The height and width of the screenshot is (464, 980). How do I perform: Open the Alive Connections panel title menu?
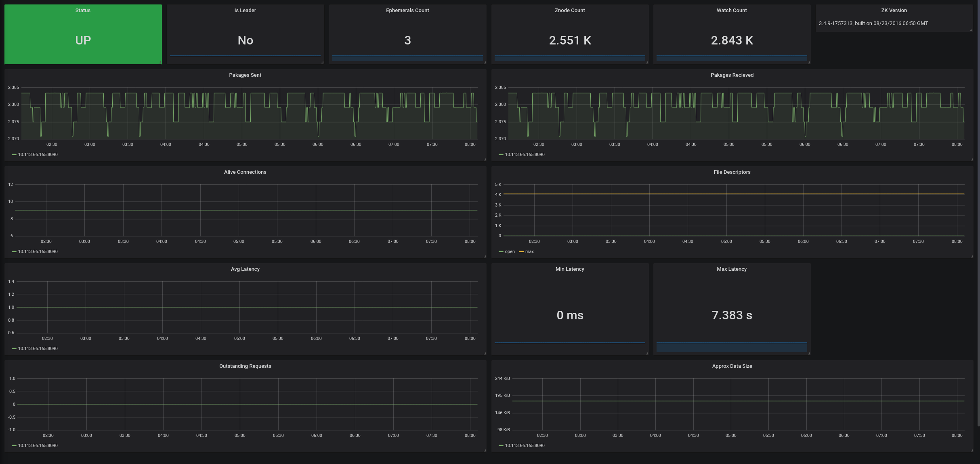point(245,172)
